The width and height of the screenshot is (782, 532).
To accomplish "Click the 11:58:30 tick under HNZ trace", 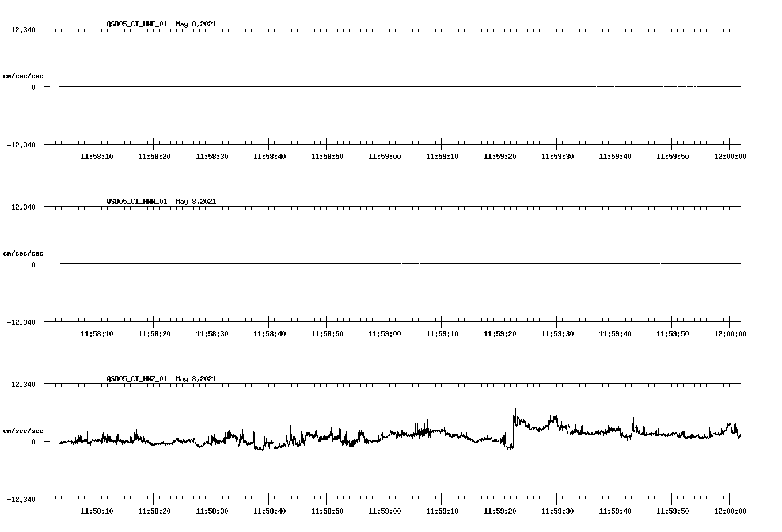I will click(211, 510).
